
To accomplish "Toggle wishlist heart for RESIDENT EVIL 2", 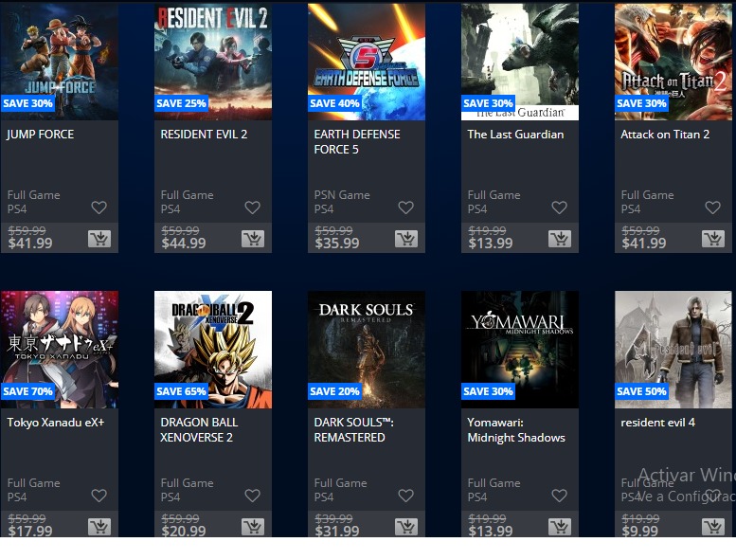I will coord(253,208).
